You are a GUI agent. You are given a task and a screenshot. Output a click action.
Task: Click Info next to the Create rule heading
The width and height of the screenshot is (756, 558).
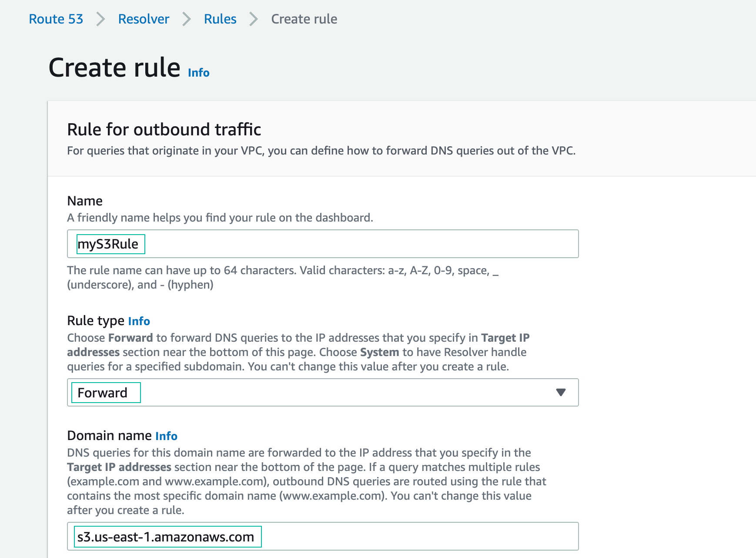(198, 73)
